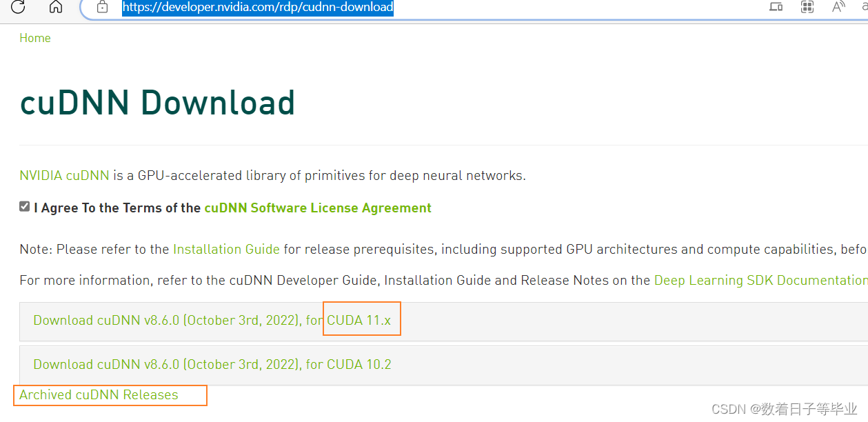Uncheck the I Agree To the Terms checkbox
Viewport: 868px width, 422px height.
(25, 206)
